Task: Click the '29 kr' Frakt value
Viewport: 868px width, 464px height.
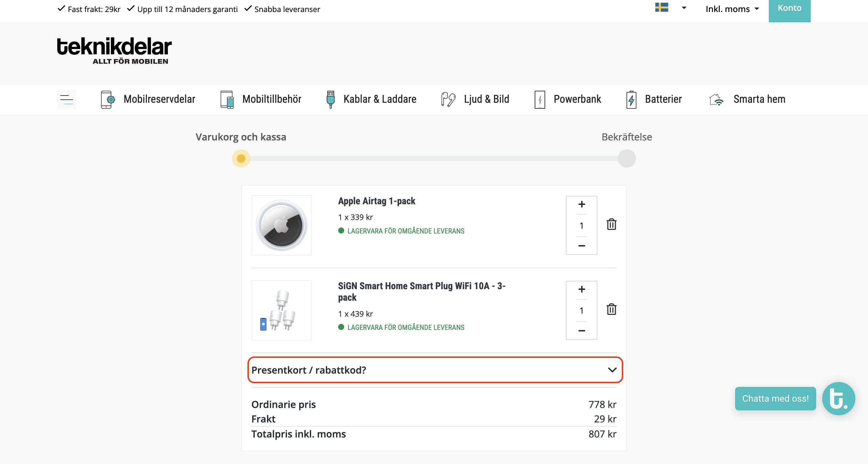Action: [605, 419]
